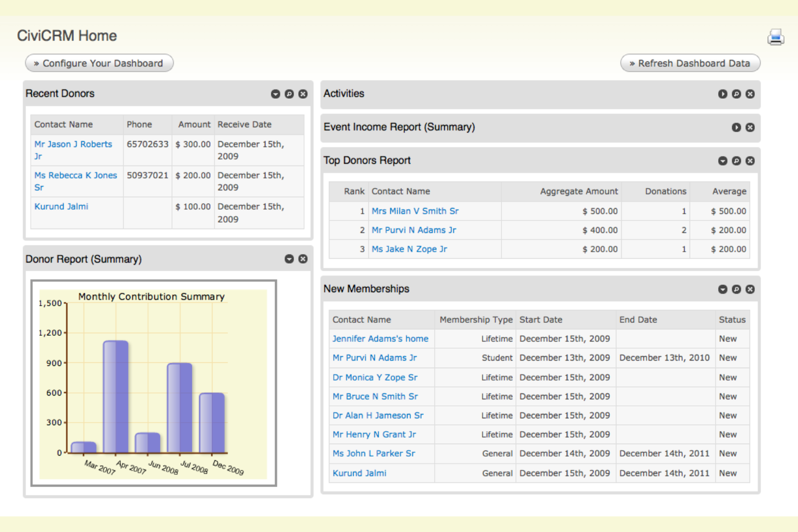Click the Status column header
Screen dimensions: 798x532
click(x=732, y=320)
